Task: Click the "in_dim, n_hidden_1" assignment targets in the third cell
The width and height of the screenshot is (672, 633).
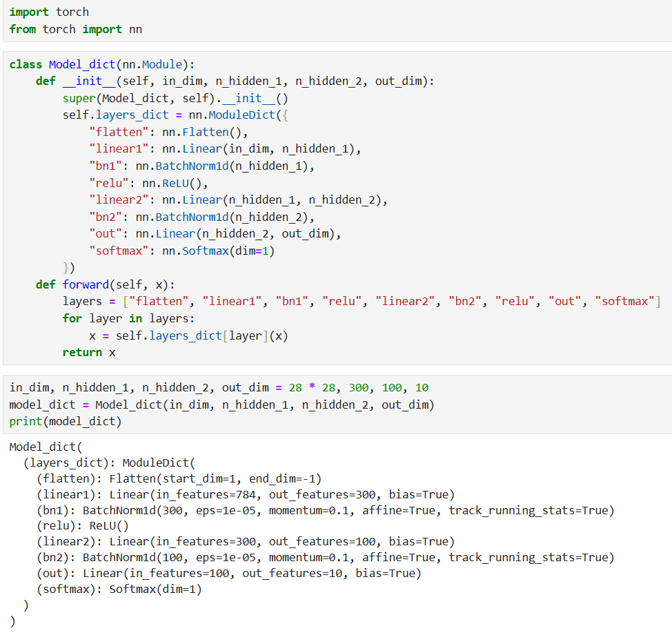Action: tap(69, 388)
